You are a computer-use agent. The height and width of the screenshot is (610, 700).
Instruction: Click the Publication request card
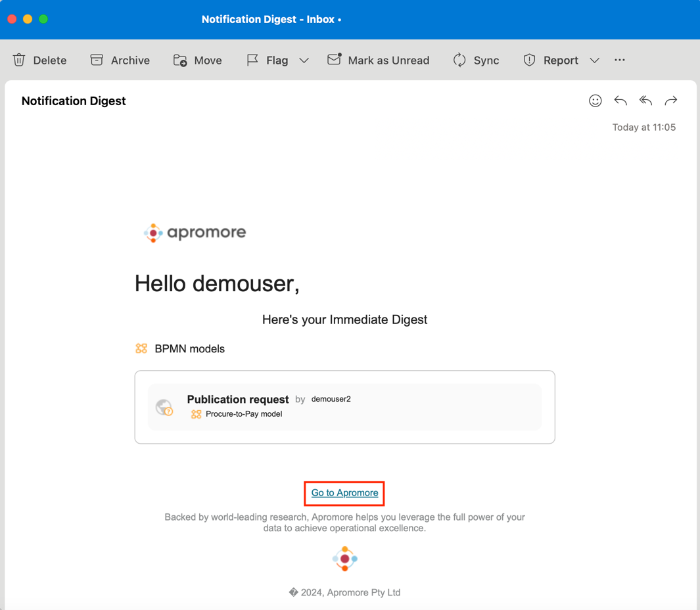pos(344,407)
